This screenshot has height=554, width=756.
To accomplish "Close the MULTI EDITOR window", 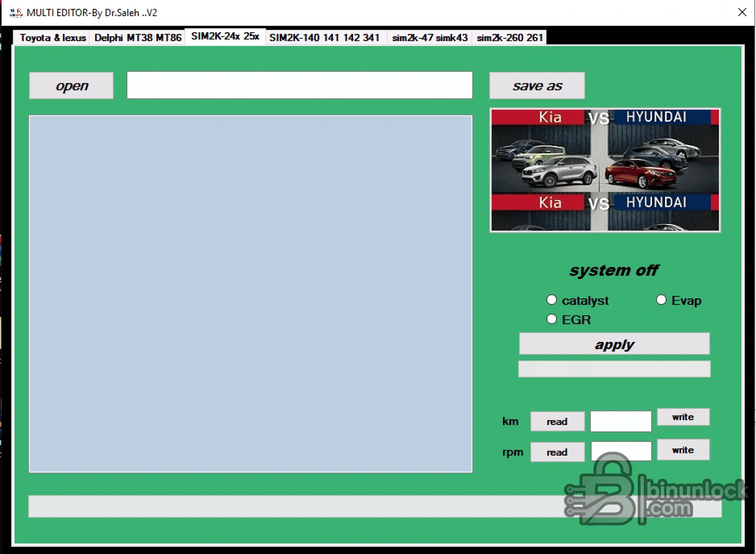I will 742,12.
